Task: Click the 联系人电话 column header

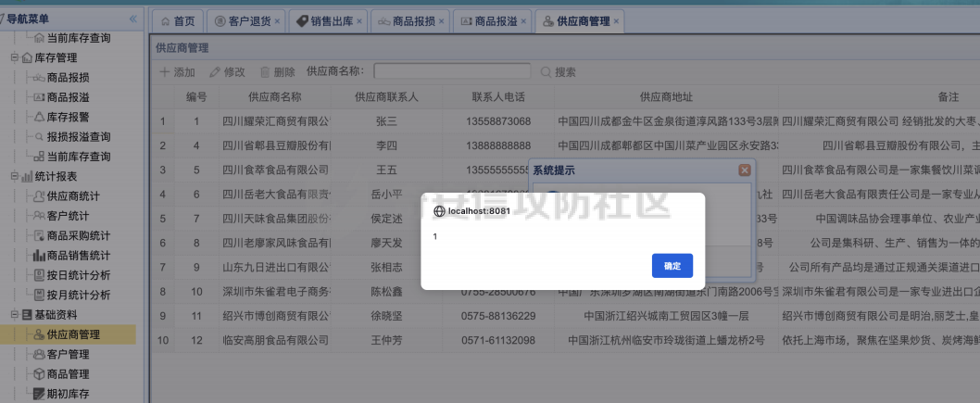Action: click(498, 97)
